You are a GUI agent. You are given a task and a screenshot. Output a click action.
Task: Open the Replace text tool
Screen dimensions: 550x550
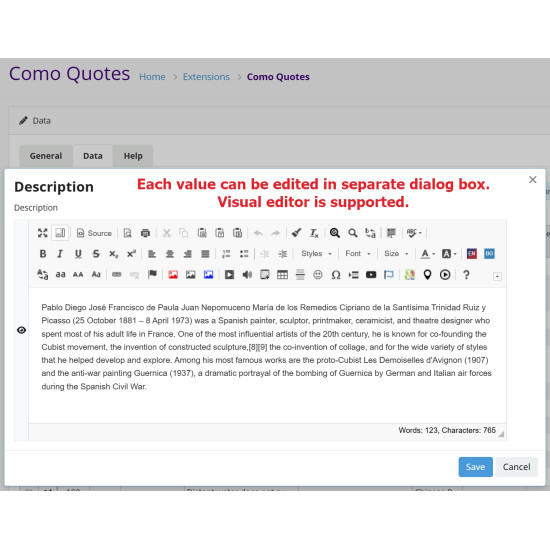point(370,233)
